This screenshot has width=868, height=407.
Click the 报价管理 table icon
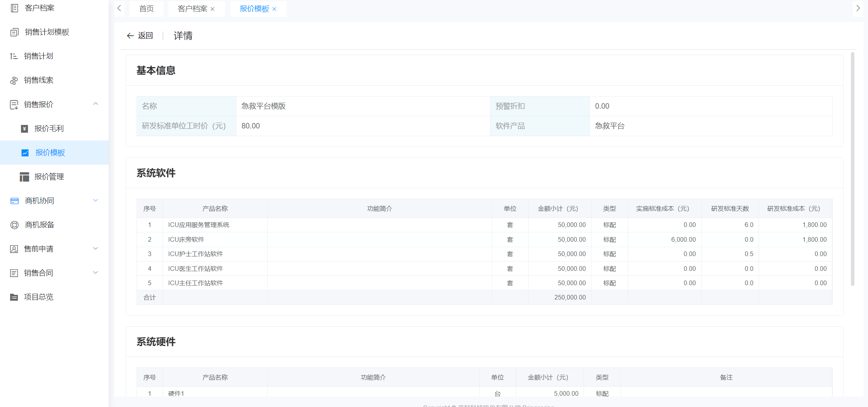(x=24, y=177)
